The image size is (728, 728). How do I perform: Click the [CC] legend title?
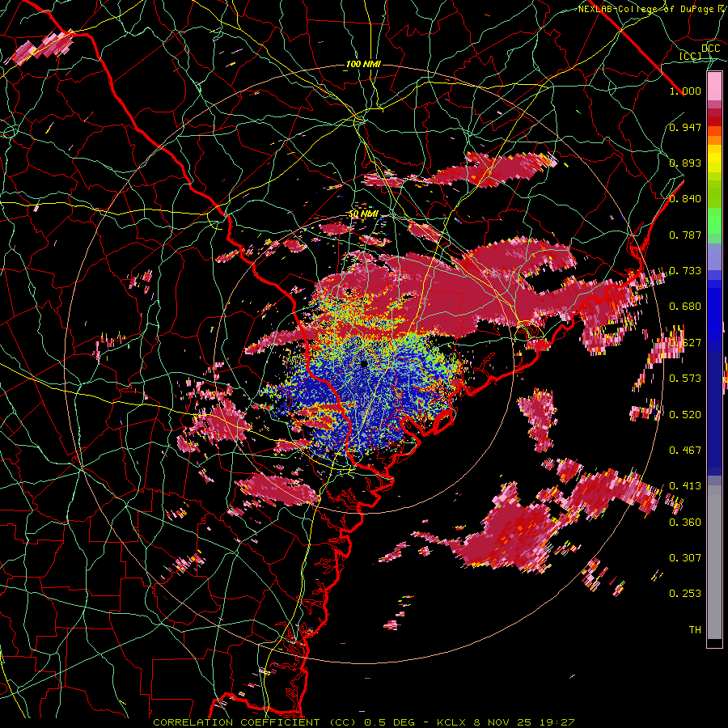tap(690, 56)
